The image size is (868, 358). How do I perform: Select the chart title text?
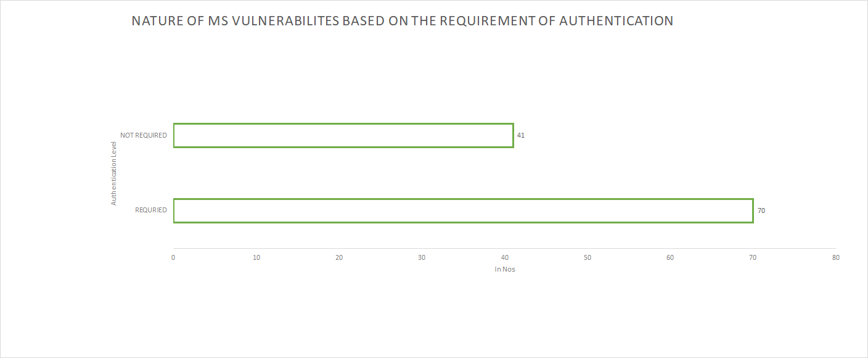403,21
